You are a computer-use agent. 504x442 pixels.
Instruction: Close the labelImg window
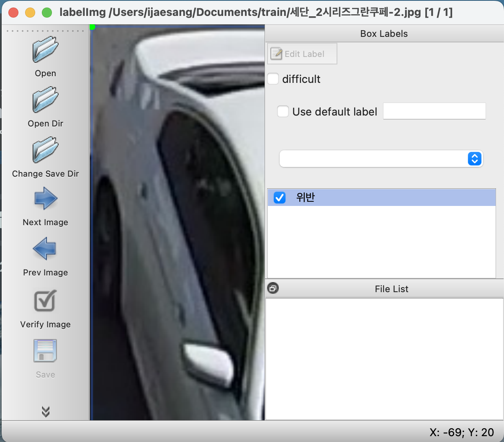13,13
